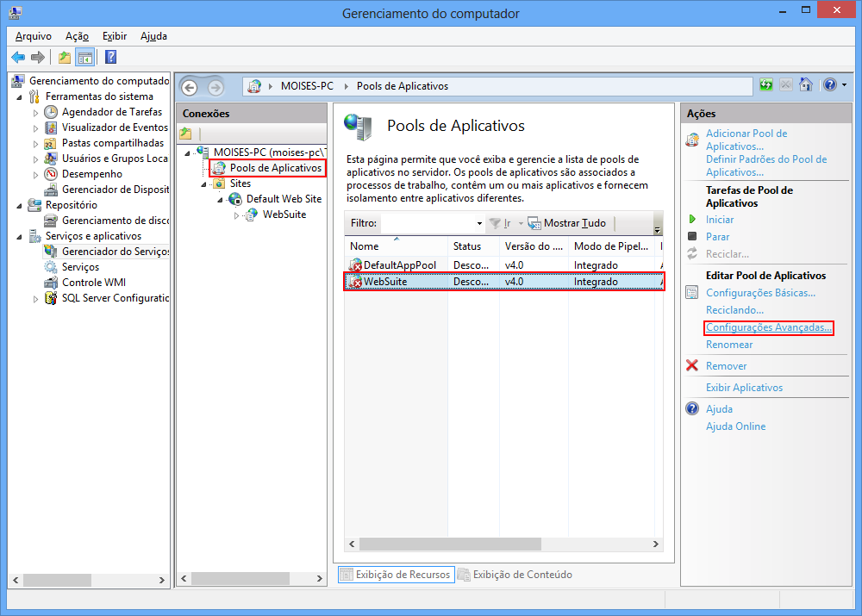
Task: Click the stop icon in the address bar
Action: pyautogui.click(x=785, y=84)
